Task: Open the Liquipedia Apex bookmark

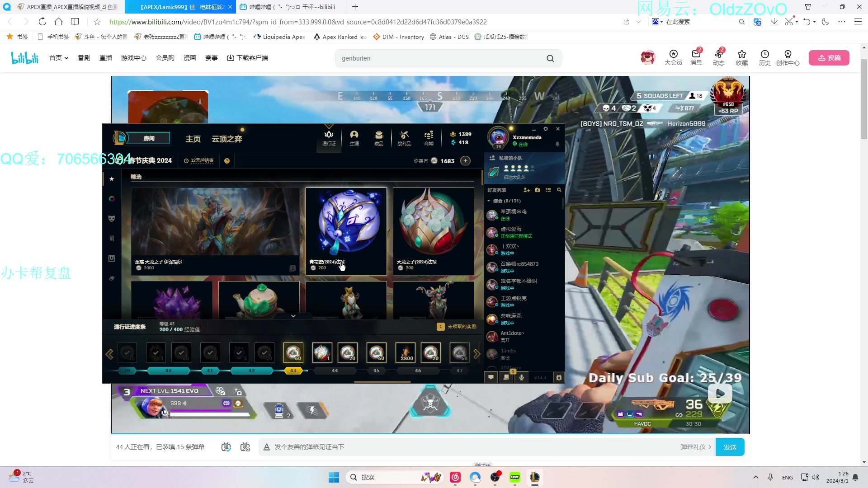Action: 279,37
